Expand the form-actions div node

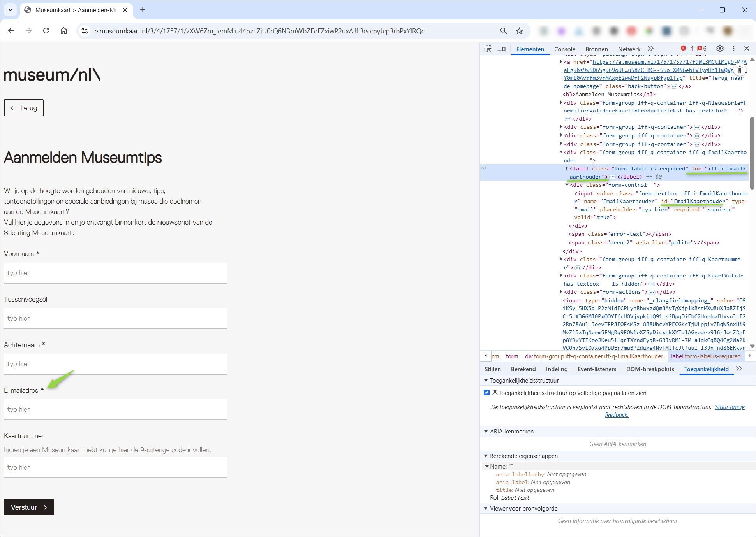point(561,291)
